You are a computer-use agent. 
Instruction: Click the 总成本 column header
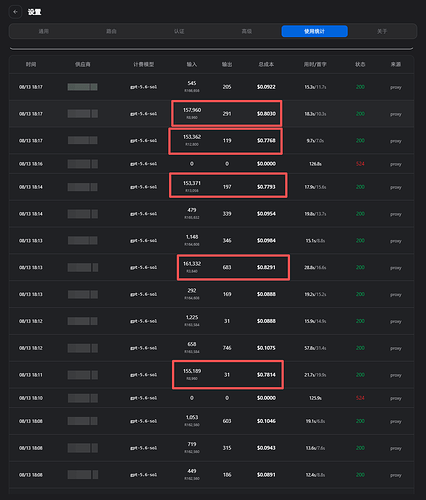point(266,64)
